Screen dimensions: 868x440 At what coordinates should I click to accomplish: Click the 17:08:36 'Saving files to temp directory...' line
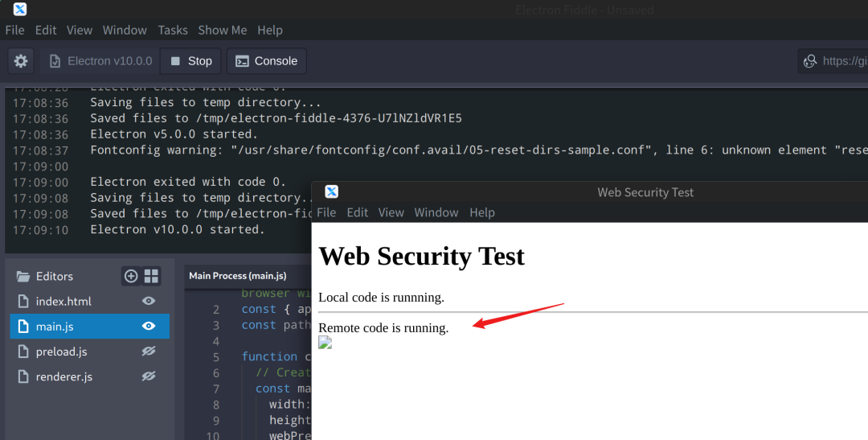pos(206,102)
